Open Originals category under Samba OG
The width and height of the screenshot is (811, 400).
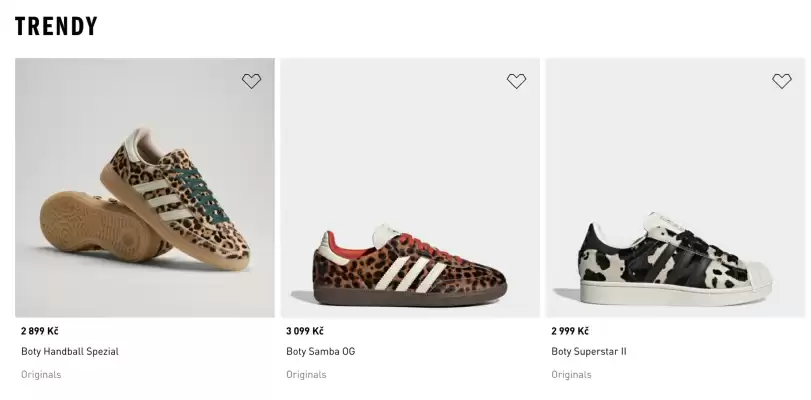306,375
